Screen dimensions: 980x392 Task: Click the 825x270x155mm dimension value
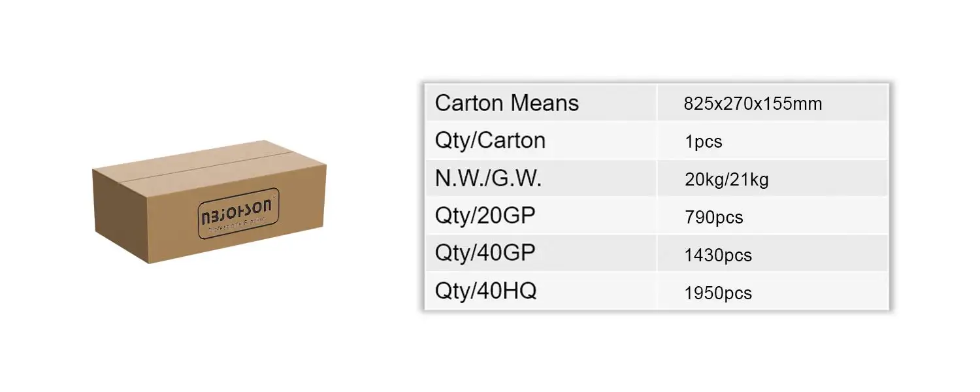click(753, 103)
